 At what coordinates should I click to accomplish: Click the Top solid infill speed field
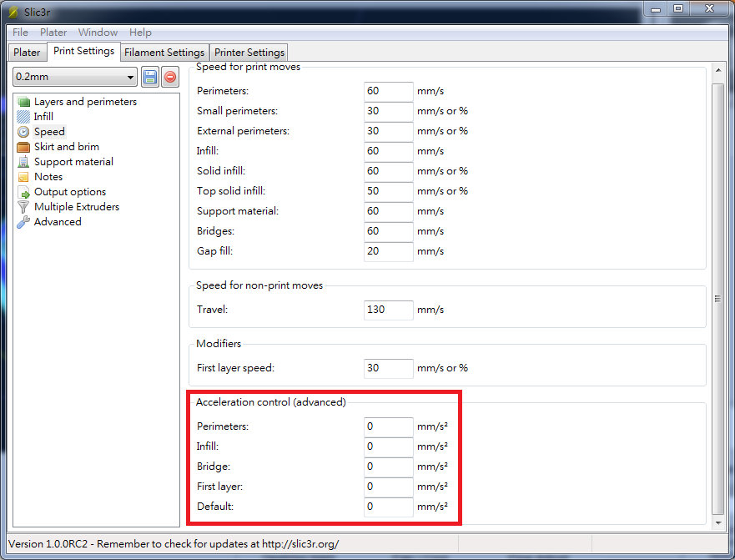pyautogui.click(x=388, y=191)
